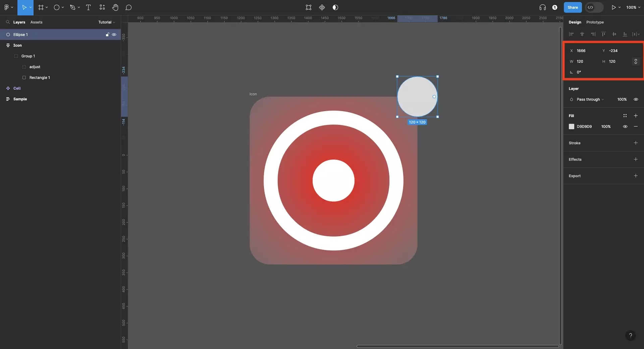Viewport: 644px width, 349px height.
Task: Select the Comment tool
Action: tap(128, 7)
